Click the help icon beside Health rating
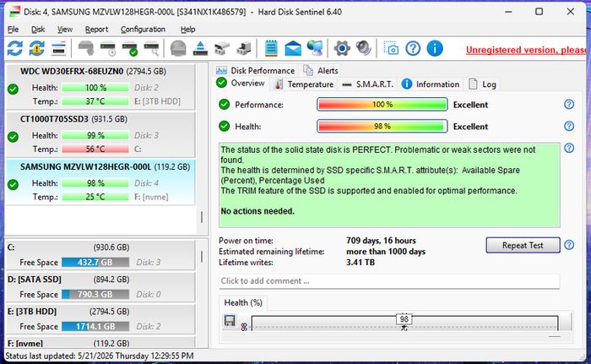The image size is (591, 364). [569, 126]
